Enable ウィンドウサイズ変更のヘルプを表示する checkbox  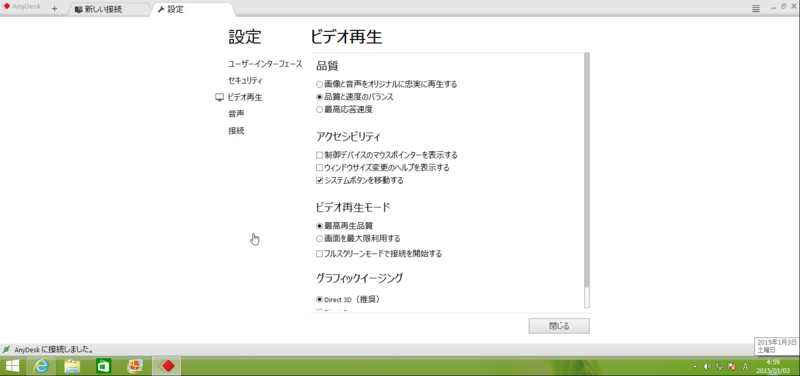(319, 167)
